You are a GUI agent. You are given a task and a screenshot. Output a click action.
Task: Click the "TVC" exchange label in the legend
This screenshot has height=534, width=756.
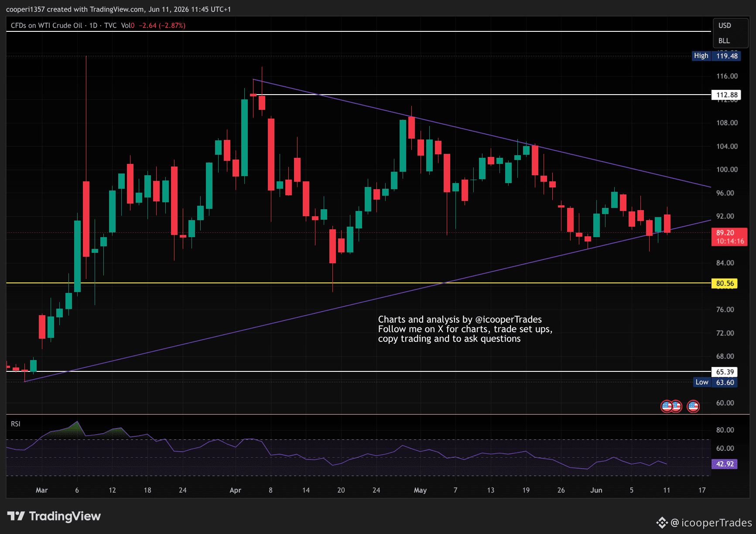point(110,25)
